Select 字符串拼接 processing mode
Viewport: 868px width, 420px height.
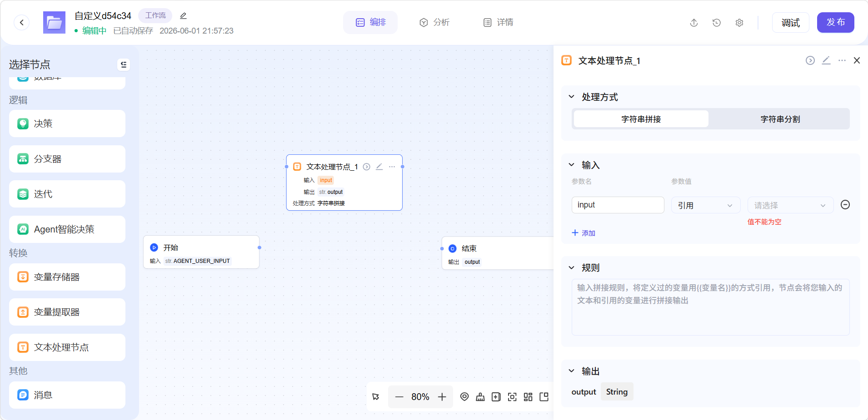(641, 119)
